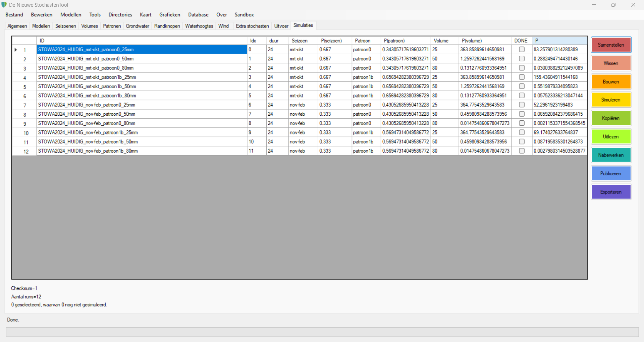Click the purple Exporteren button
644x342 pixels.
click(611, 192)
